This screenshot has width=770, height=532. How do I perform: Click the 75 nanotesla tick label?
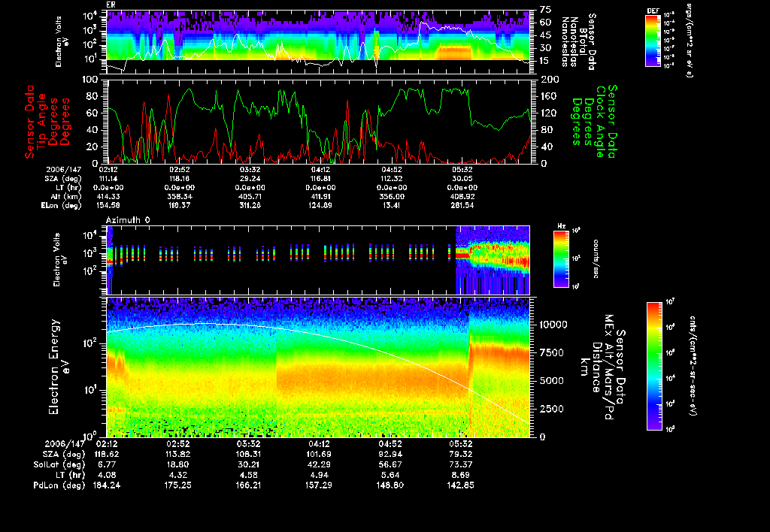coord(546,9)
